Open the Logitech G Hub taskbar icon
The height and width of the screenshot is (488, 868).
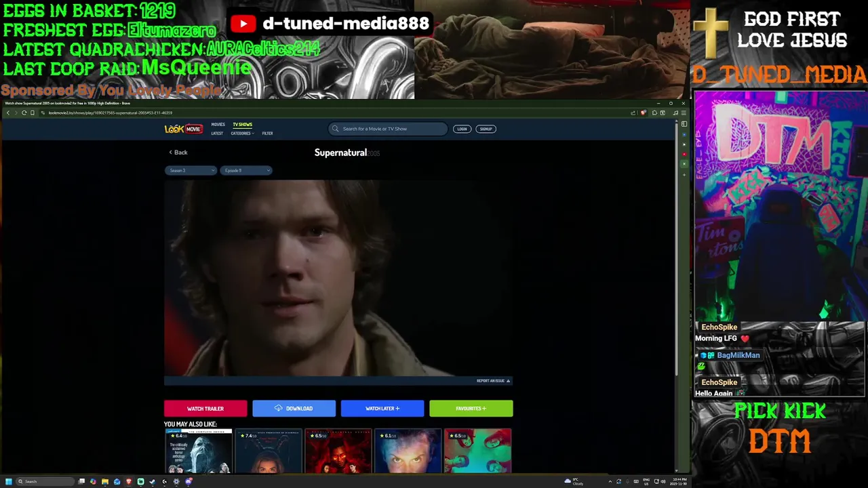click(164, 481)
